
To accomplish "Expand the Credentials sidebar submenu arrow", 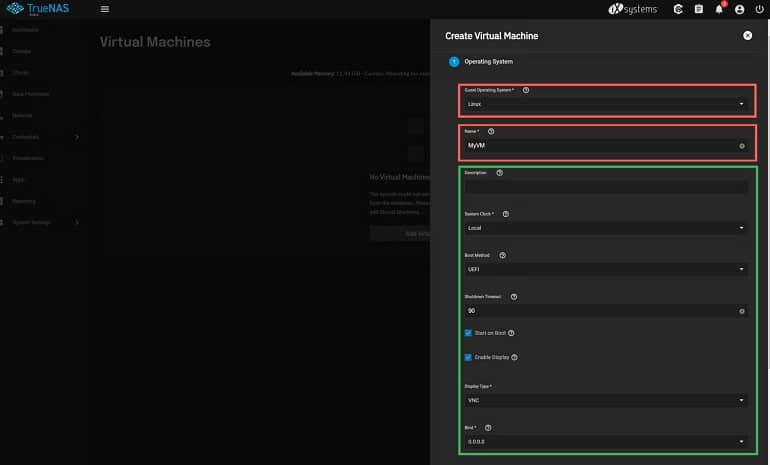I will (x=77, y=137).
